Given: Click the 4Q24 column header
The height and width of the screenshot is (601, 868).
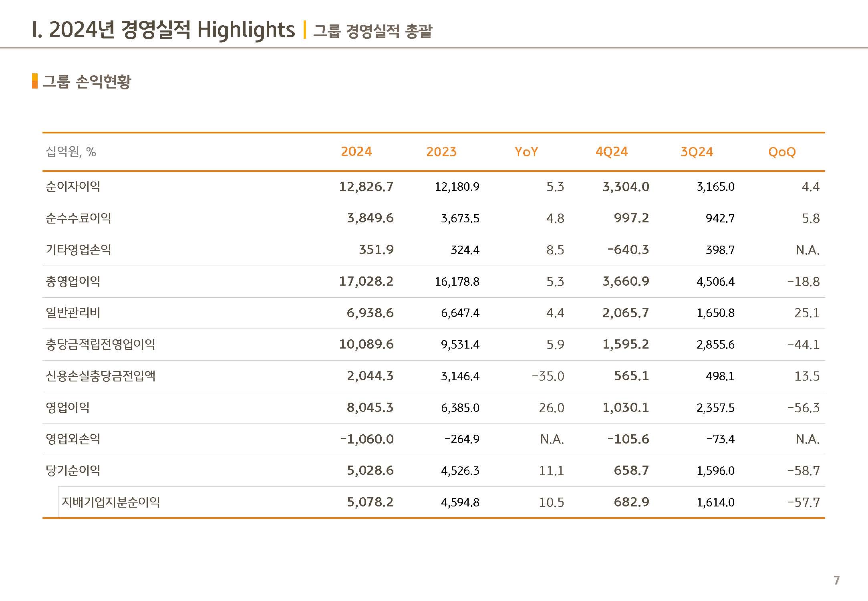Looking at the screenshot, I should point(611,151).
